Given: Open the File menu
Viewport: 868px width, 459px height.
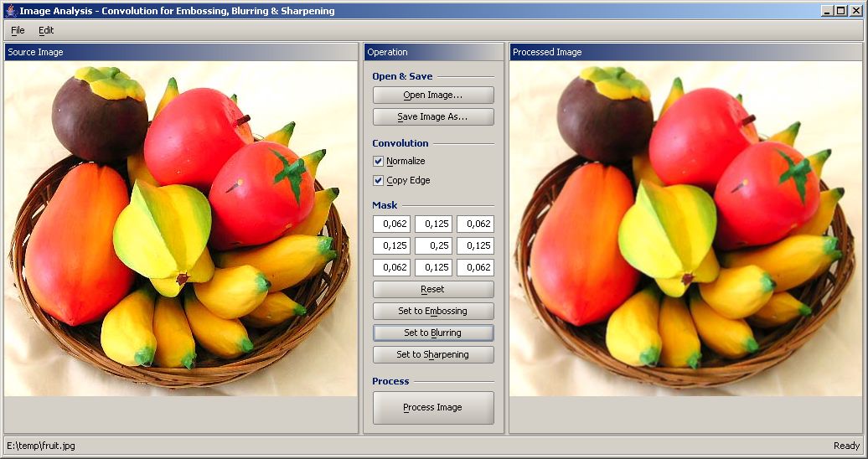Looking at the screenshot, I should click(18, 30).
